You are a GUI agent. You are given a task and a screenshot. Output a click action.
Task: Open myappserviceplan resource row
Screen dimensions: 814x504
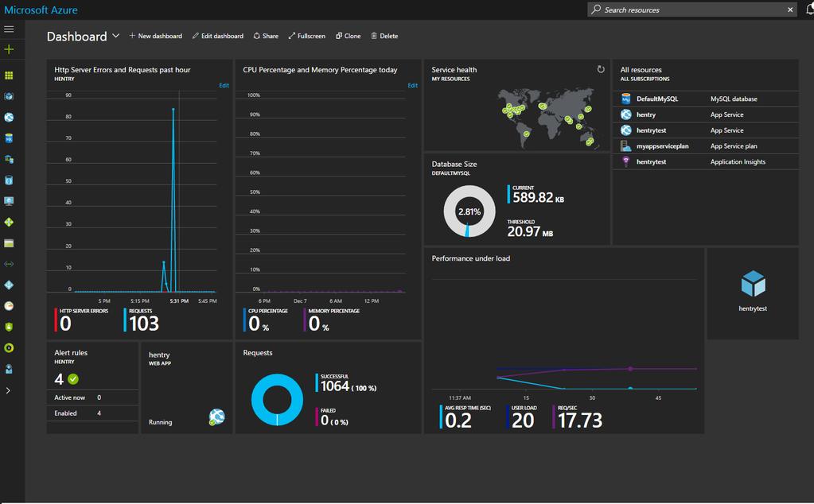click(706, 146)
